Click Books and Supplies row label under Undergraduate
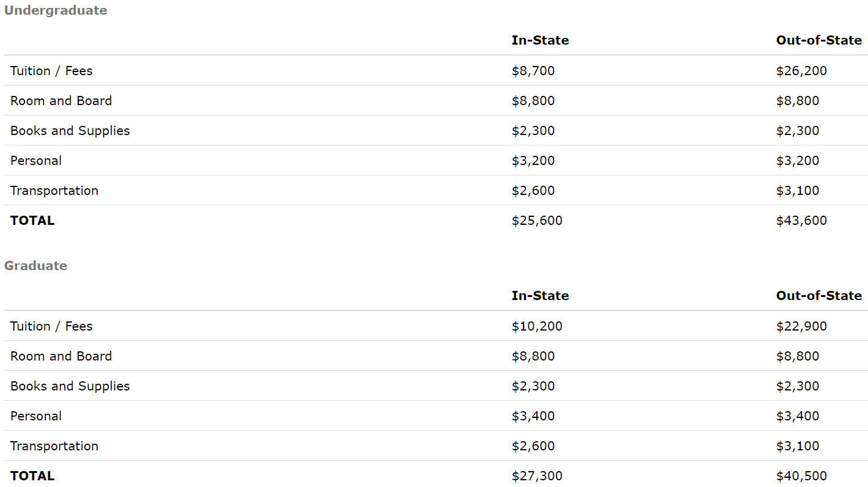 (x=70, y=131)
